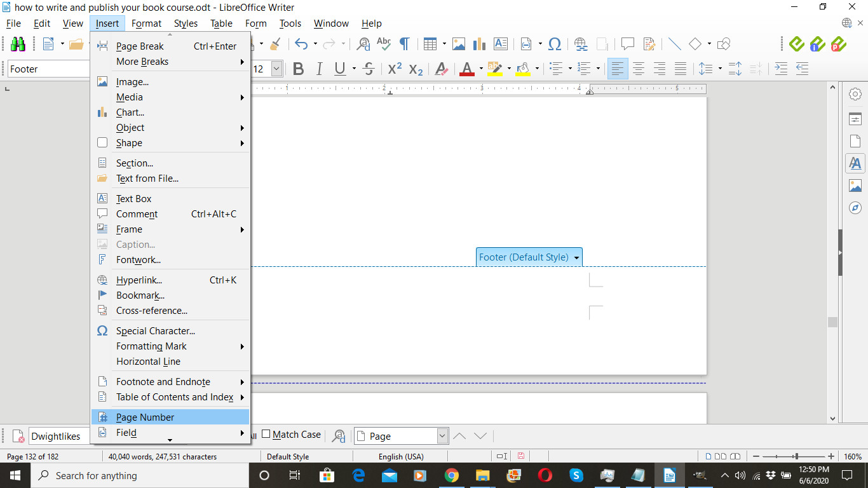Expand the Footer (Default Style) dropdown
The height and width of the screenshot is (488, 868).
pyautogui.click(x=576, y=257)
